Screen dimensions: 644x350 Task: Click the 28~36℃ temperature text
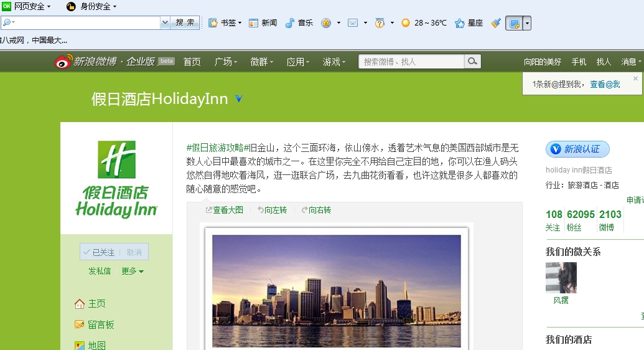click(431, 23)
